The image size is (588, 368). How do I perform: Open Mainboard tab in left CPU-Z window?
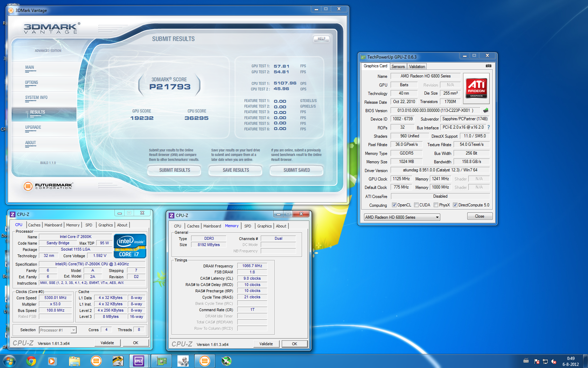click(53, 225)
